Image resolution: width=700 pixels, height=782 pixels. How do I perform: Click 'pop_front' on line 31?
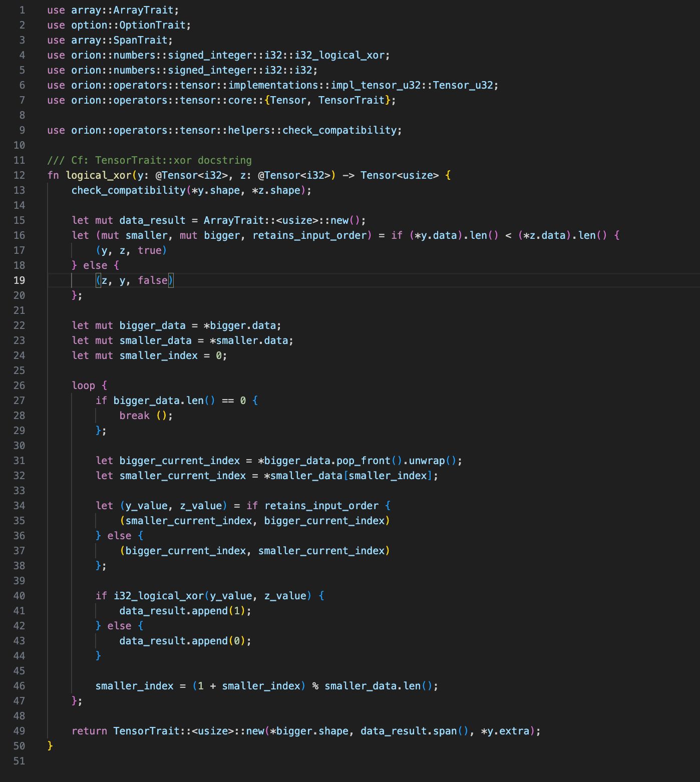pyautogui.click(x=364, y=461)
